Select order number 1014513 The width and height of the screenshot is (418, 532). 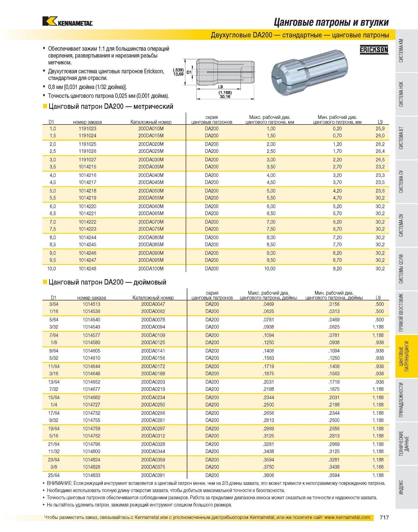click(x=91, y=304)
